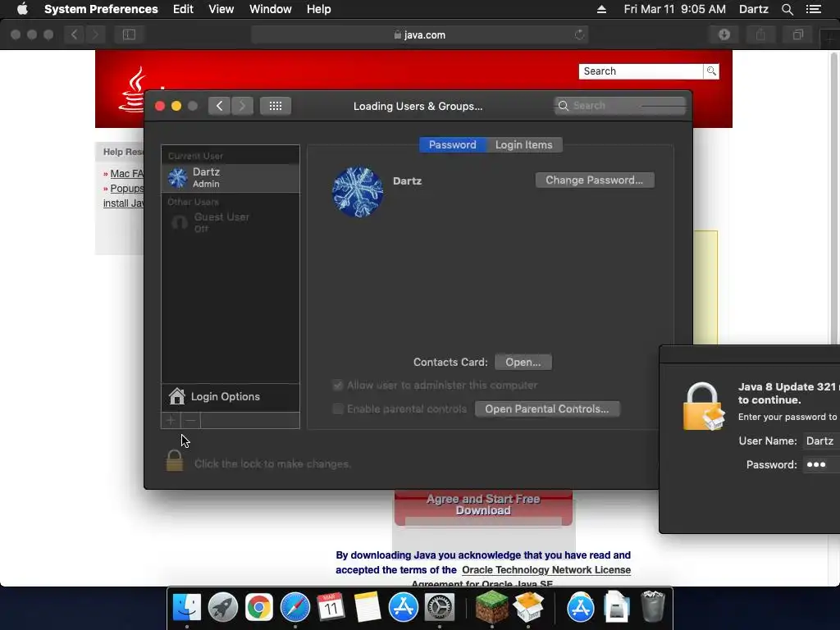Open System Preferences gear in the Dock

440,608
